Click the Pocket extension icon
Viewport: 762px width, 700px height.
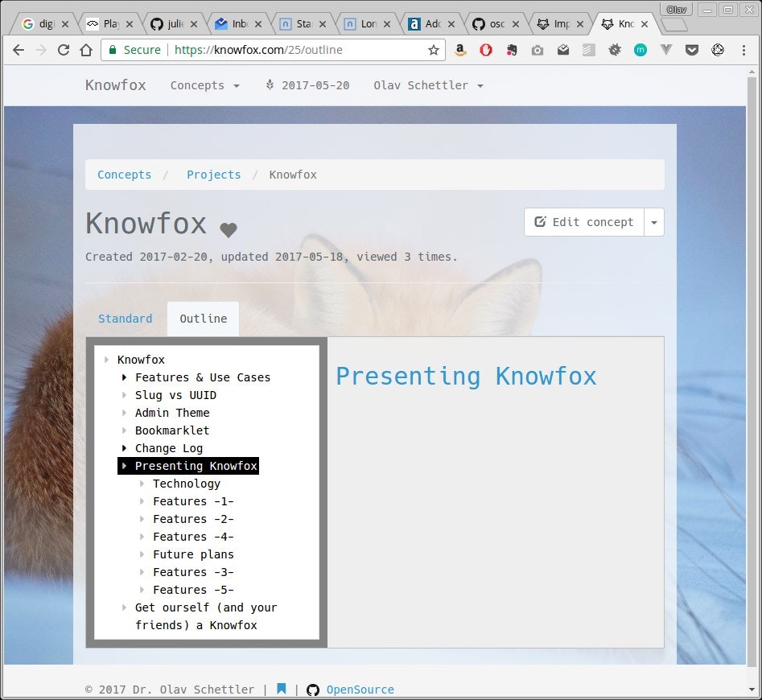(691, 50)
